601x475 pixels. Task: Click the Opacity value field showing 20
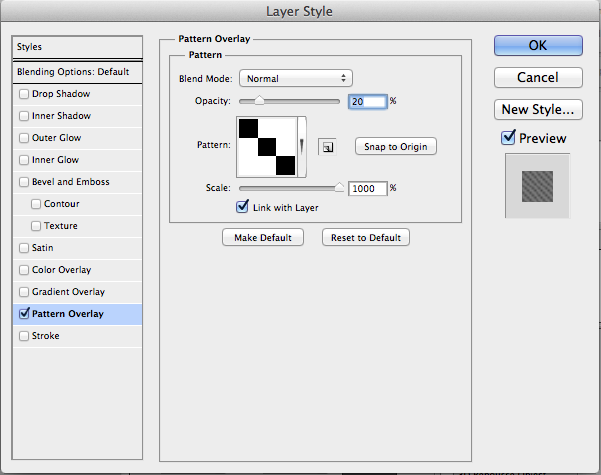(x=368, y=102)
